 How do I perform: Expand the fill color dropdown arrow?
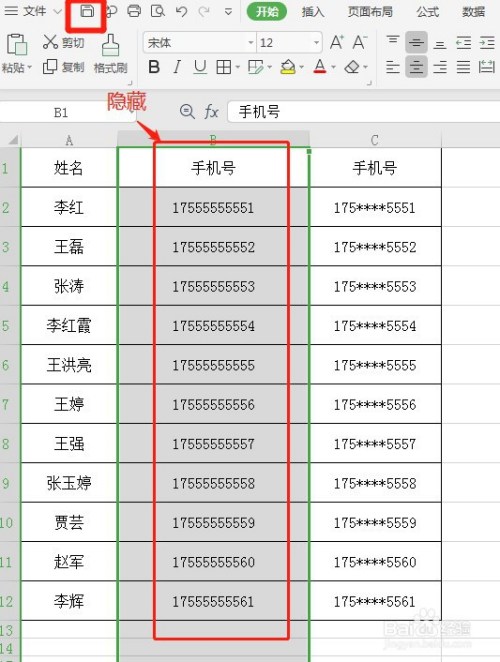(x=302, y=67)
